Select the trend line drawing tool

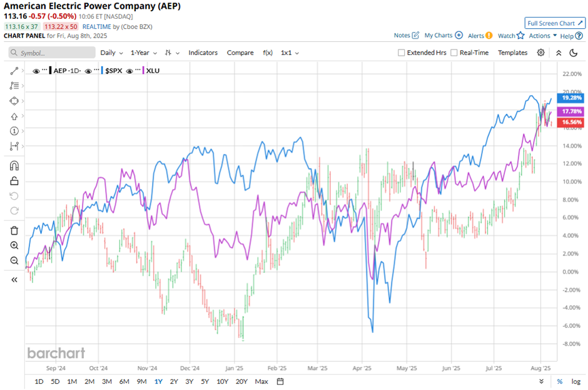(x=14, y=71)
